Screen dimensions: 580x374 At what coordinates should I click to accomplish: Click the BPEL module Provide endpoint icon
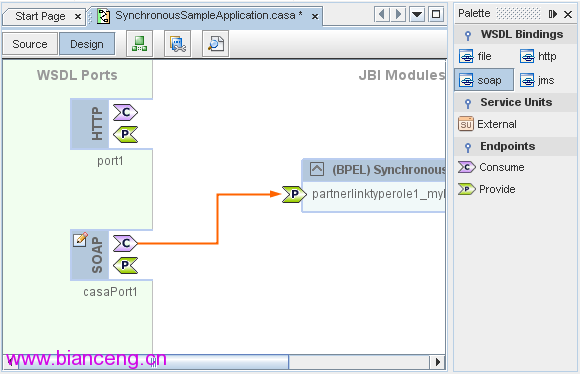point(294,194)
